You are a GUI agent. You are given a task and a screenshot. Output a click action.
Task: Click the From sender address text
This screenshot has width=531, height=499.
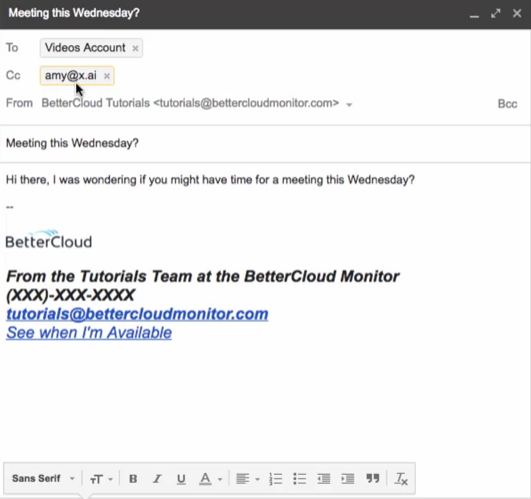point(190,103)
